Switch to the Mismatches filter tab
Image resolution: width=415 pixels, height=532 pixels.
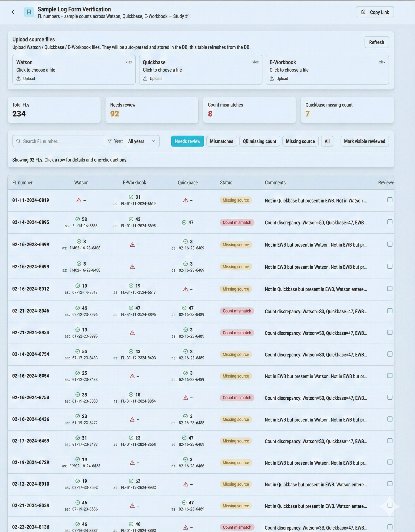click(x=221, y=141)
